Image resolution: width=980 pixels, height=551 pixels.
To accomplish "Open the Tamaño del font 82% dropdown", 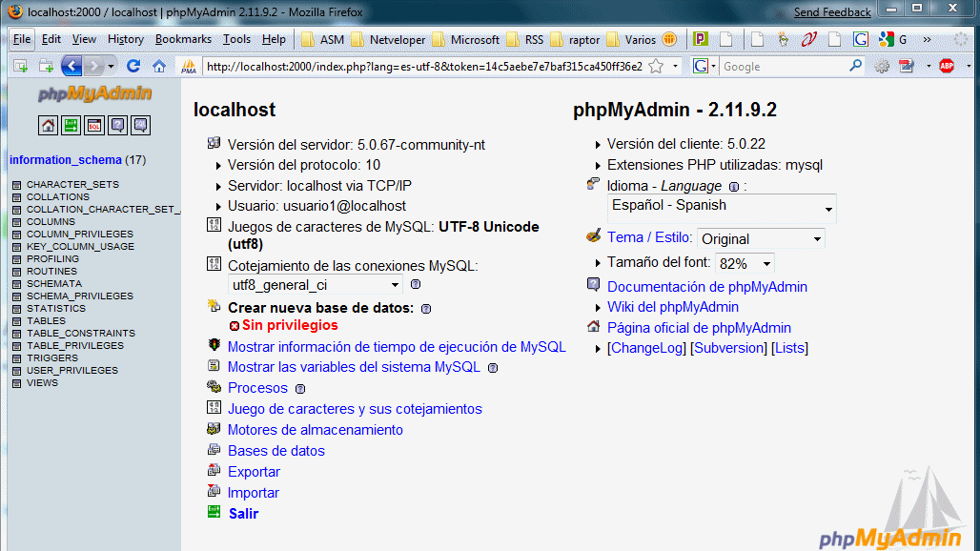I will click(745, 264).
